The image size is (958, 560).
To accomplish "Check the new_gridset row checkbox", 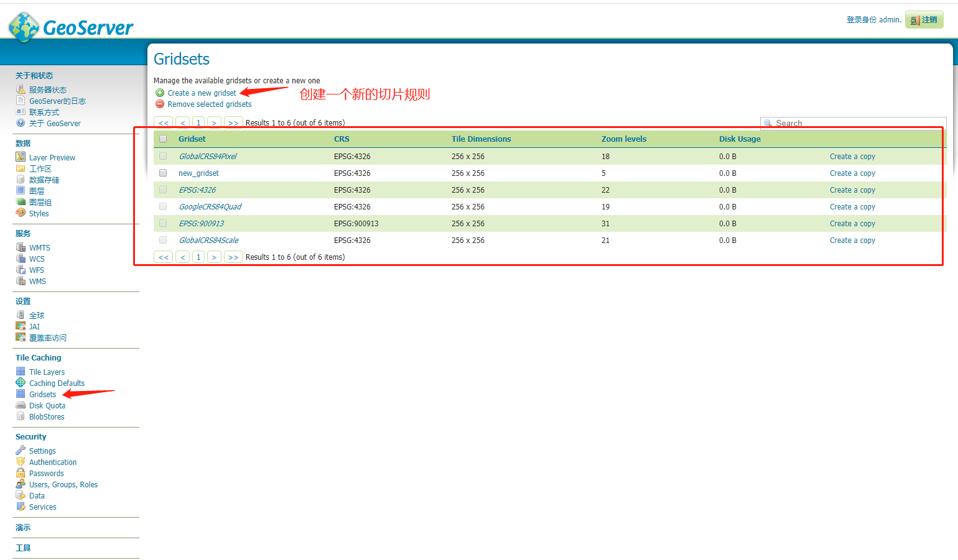I will [x=163, y=173].
